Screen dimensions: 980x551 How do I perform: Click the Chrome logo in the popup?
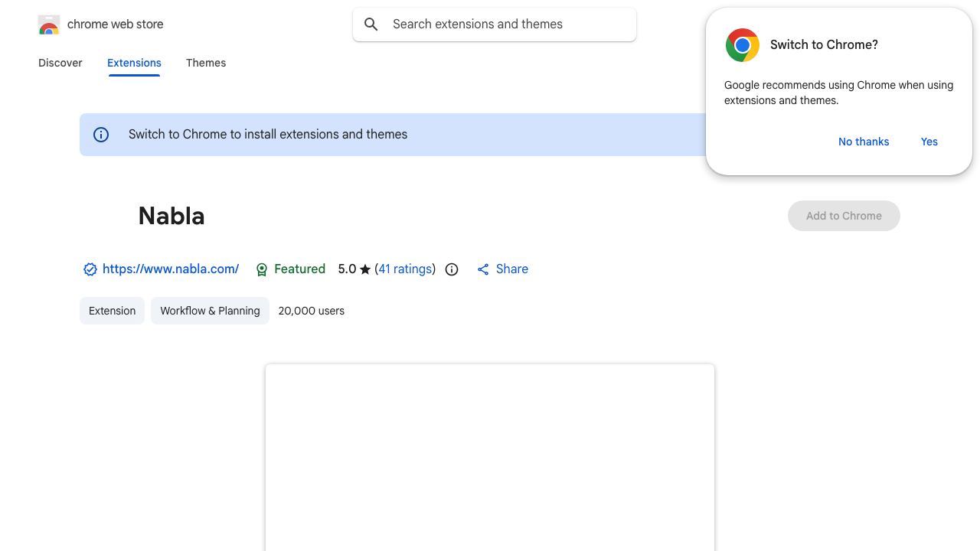pos(743,45)
